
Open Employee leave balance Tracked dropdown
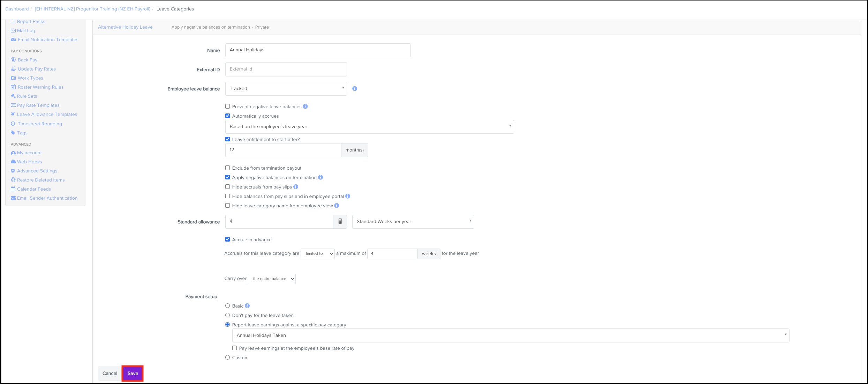(x=286, y=89)
